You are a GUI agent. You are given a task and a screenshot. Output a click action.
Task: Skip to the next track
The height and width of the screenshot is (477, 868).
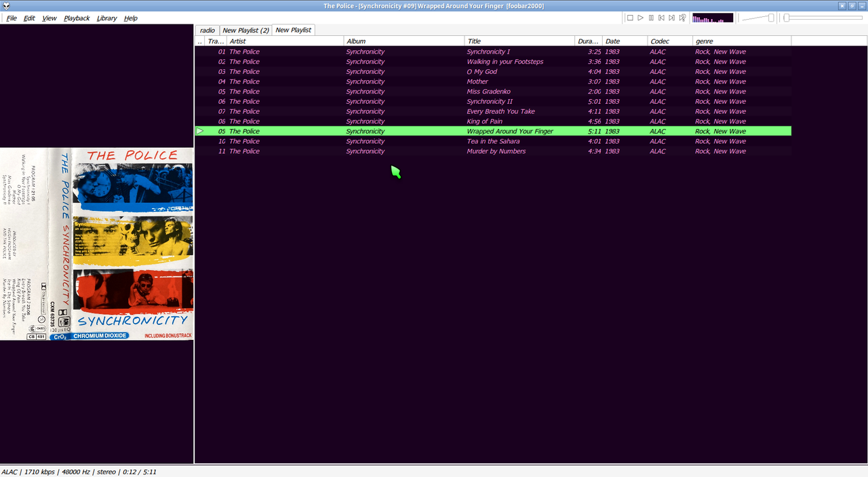(671, 18)
